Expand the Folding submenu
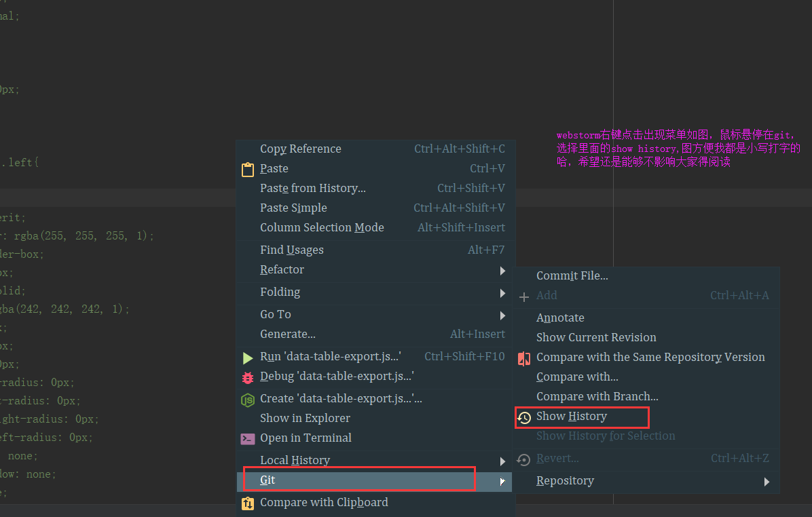This screenshot has width=812, height=517. 280,292
